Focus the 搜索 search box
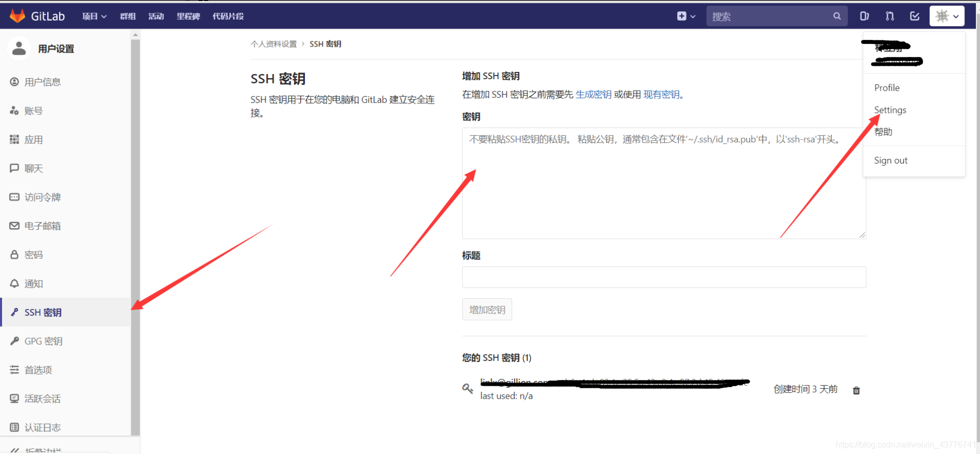The image size is (980, 454). click(777, 16)
